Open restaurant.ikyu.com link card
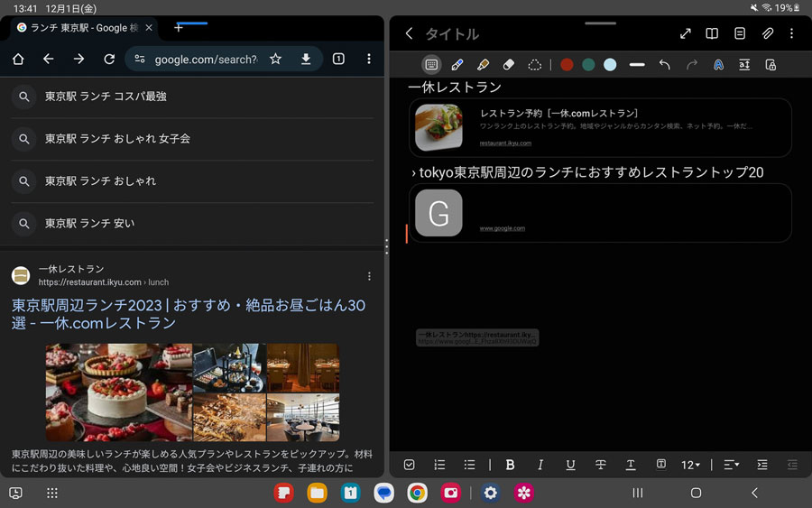Screen dimensions: 812x508 (600, 127)
